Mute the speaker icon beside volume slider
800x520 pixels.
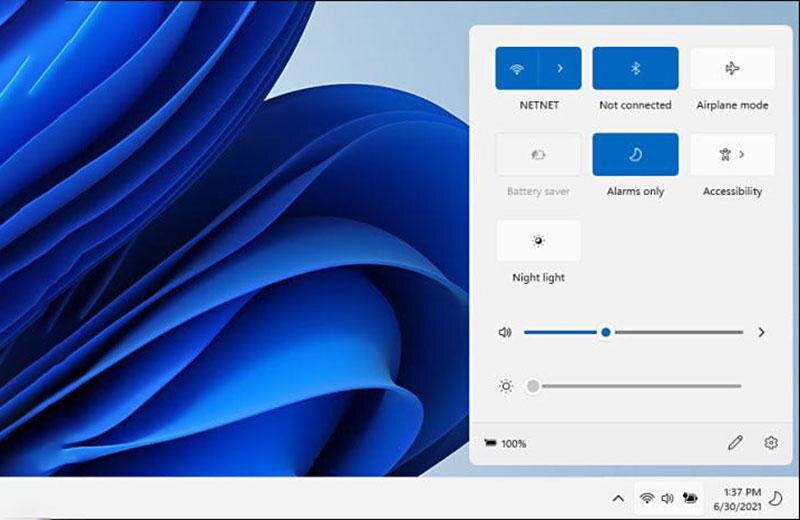point(505,332)
